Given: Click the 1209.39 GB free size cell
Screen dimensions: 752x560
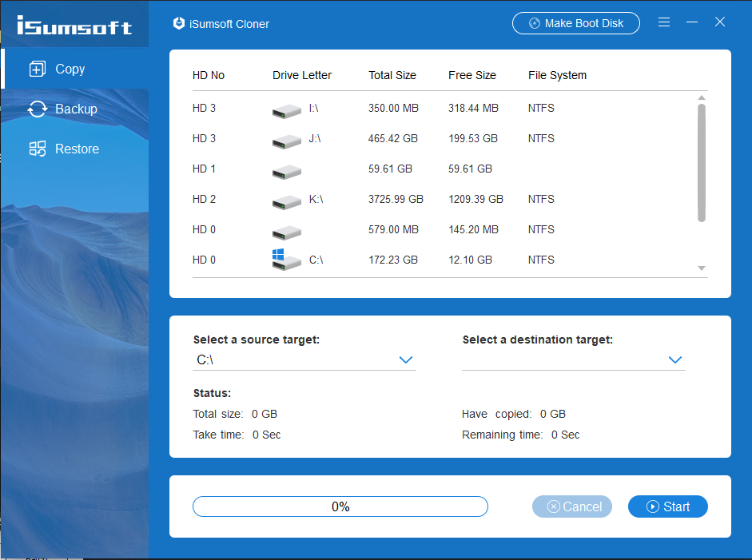Looking at the screenshot, I should point(475,199).
